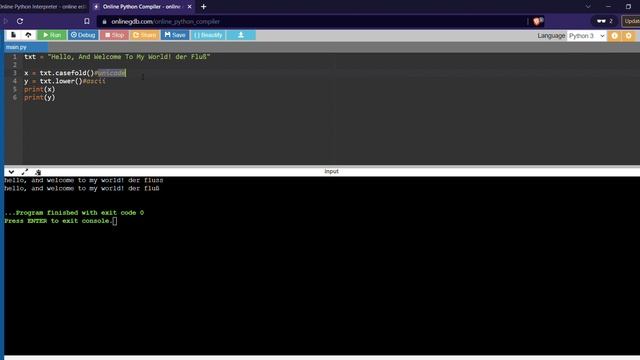Click 'Program finished with exit code 0' text
The height and width of the screenshot is (360, 640).
(80, 213)
